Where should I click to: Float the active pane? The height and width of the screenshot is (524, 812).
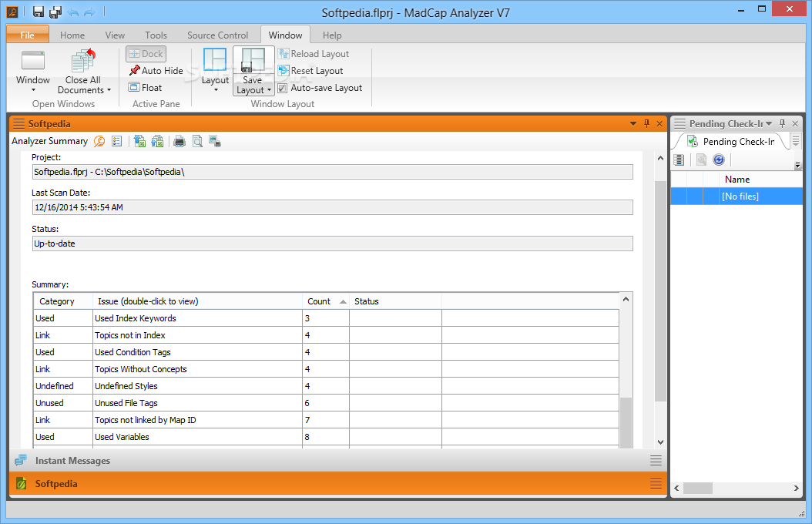tap(146, 88)
